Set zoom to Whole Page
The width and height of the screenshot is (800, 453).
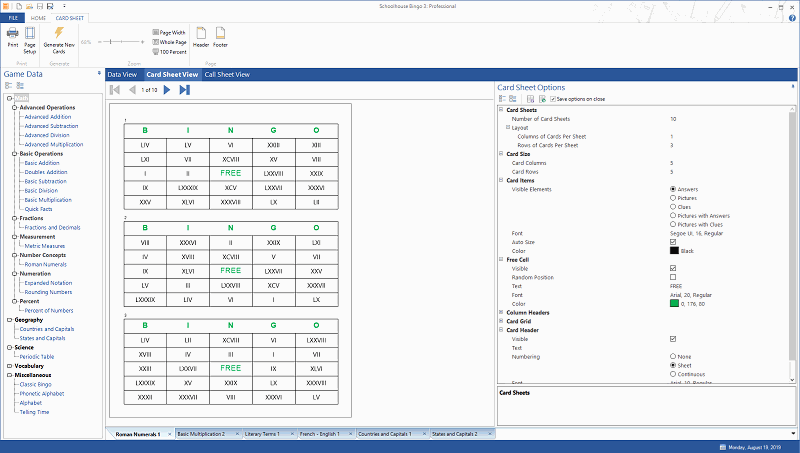171,42
